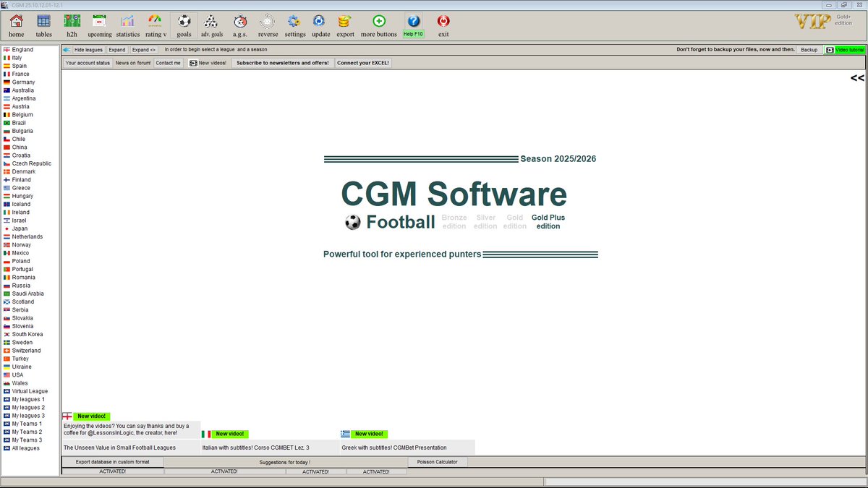The image size is (868, 488).
Task: Click the Contact me button
Action: [169, 63]
